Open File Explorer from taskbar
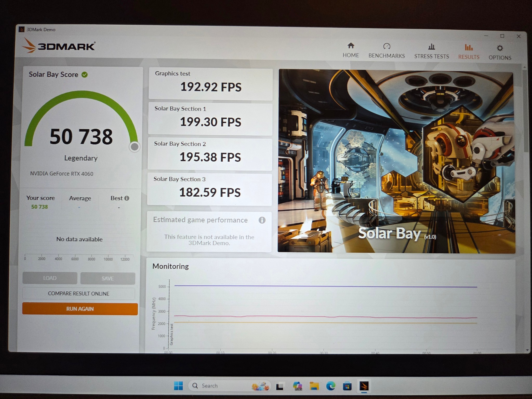 pyautogui.click(x=314, y=386)
